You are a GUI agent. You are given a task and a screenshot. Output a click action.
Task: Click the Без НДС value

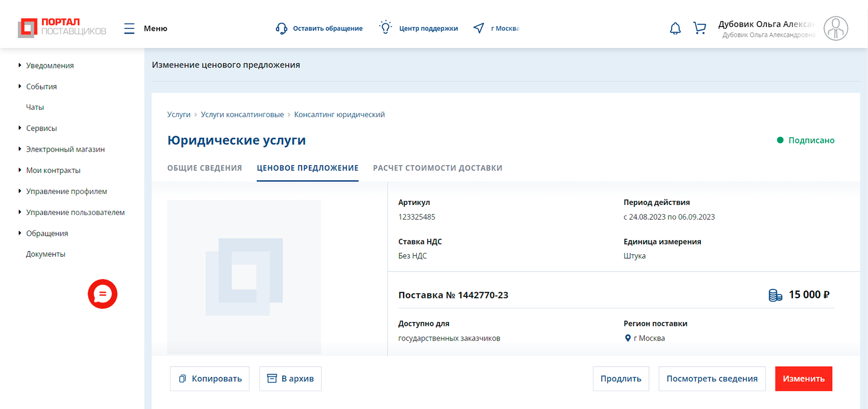(x=412, y=256)
